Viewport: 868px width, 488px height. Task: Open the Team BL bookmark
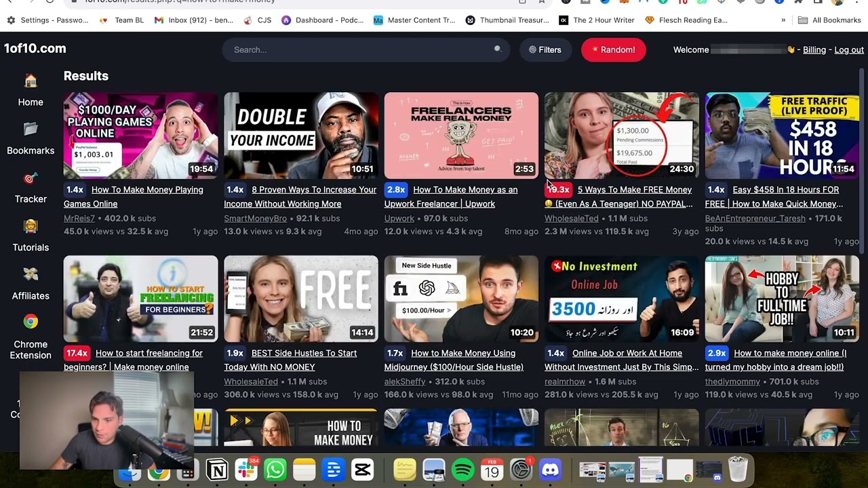pos(121,20)
